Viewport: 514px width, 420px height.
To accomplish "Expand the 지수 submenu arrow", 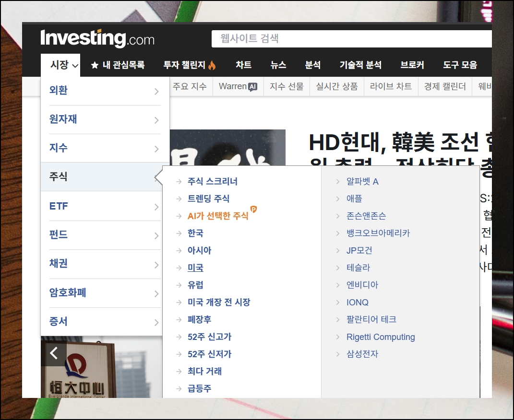I will (x=156, y=149).
